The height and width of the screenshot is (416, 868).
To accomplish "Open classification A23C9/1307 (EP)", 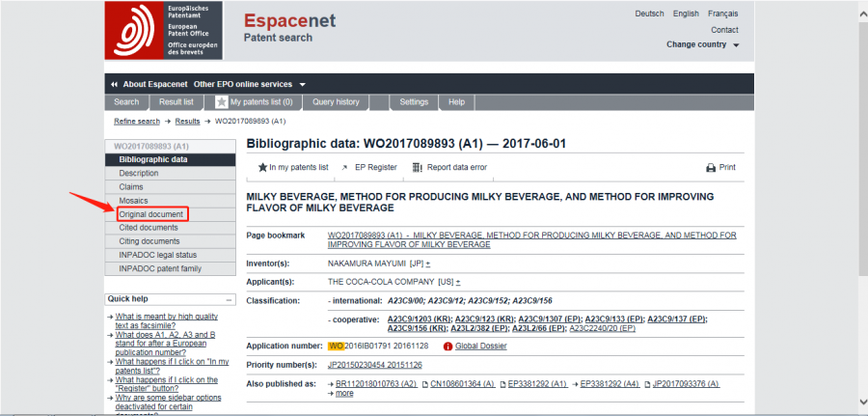I will [x=550, y=319].
